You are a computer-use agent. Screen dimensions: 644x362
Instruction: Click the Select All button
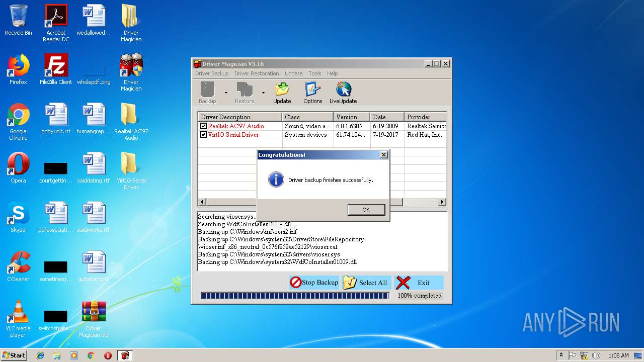366,283
